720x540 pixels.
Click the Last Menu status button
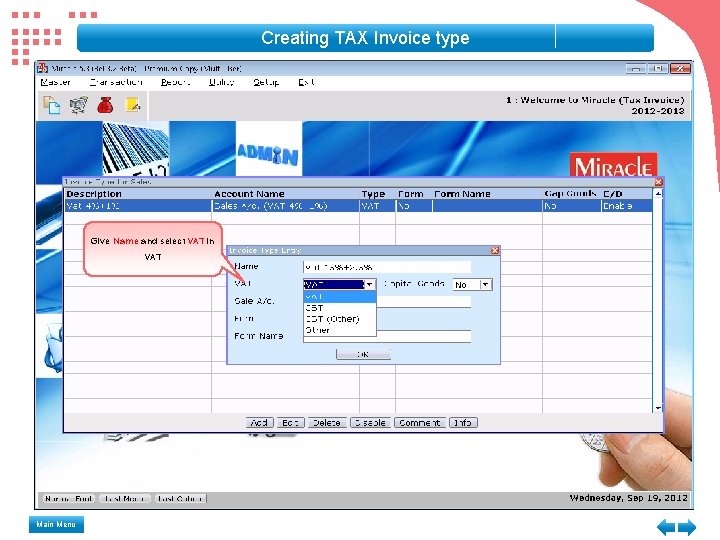coord(125,499)
